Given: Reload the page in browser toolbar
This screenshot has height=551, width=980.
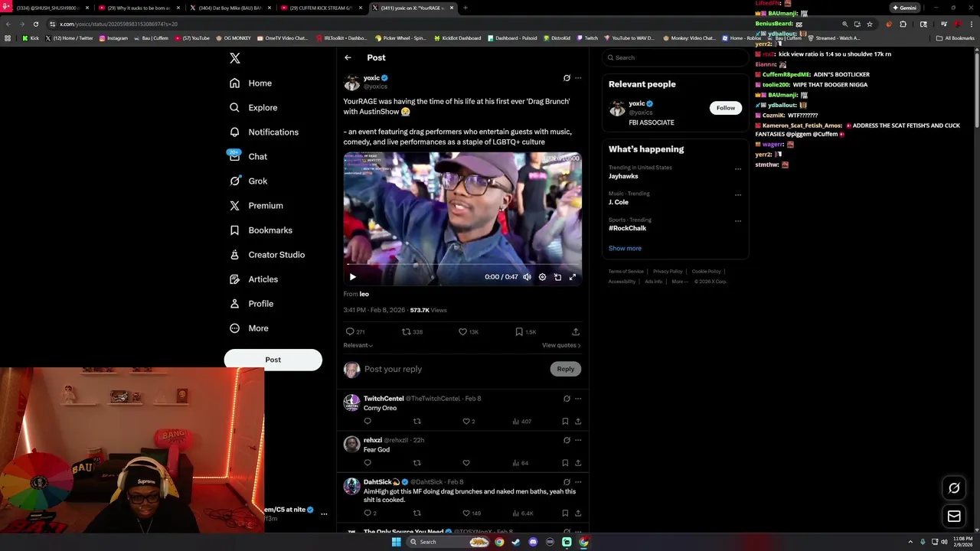Looking at the screenshot, I should [x=35, y=24].
